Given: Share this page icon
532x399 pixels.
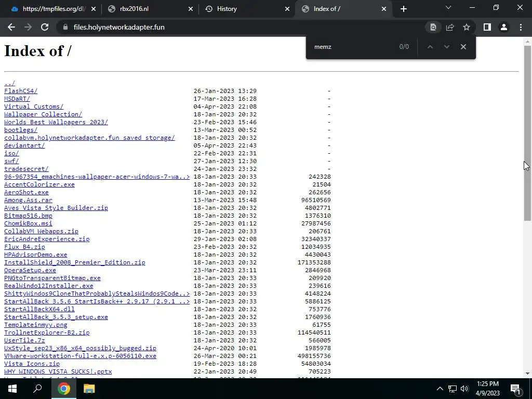Looking at the screenshot, I should (450, 27).
